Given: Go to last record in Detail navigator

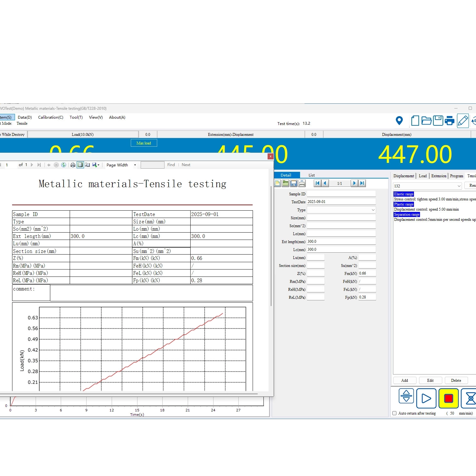Looking at the screenshot, I should click(362, 183).
